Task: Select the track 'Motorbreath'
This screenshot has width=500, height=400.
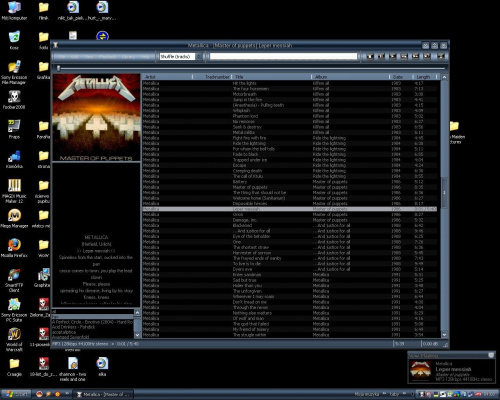Action: (289, 94)
